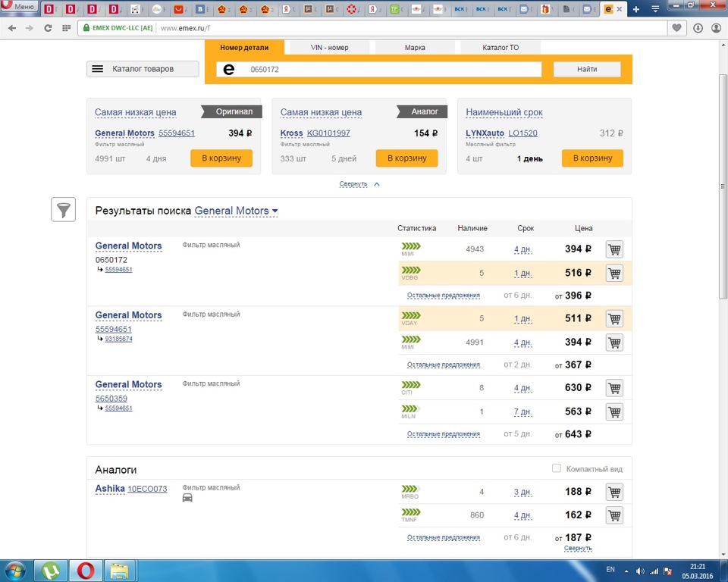The height and width of the screenshot is (582, 728).
Task: Click EN language indicator in taskbar
Action: [610, 569]
